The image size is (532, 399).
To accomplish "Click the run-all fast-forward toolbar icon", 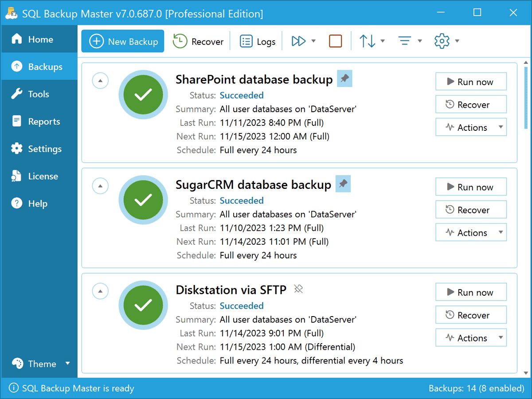I will [x=299, y=41].
